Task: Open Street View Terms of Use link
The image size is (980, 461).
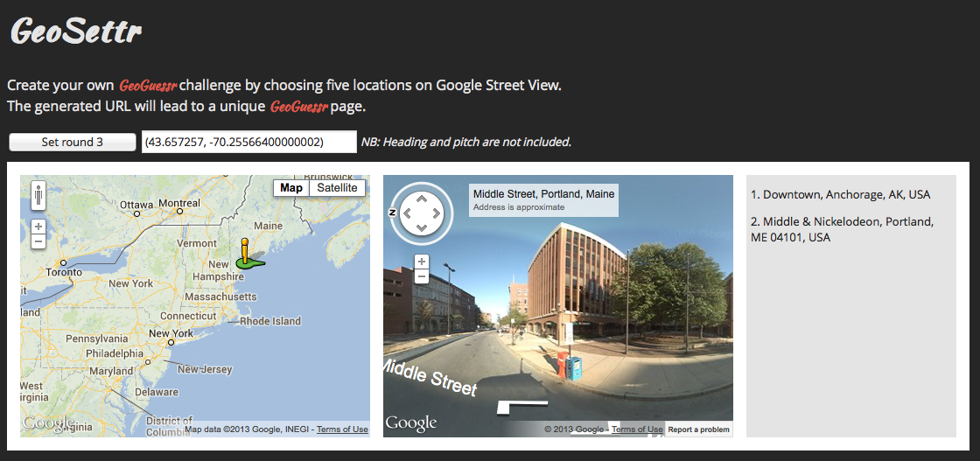Action: [x=637, y=430]
